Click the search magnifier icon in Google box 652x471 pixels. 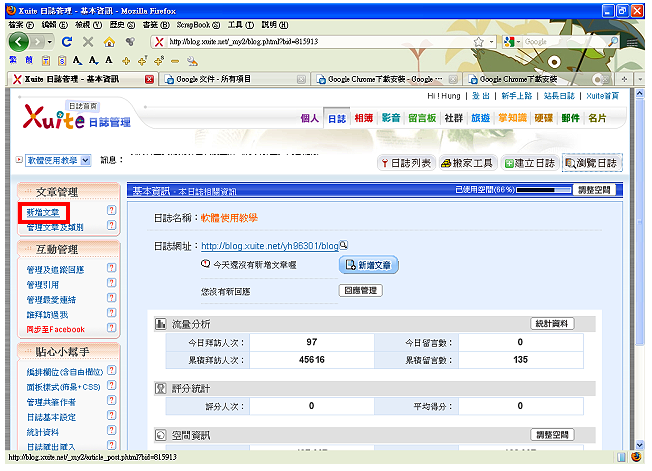[x=613, y=42]
